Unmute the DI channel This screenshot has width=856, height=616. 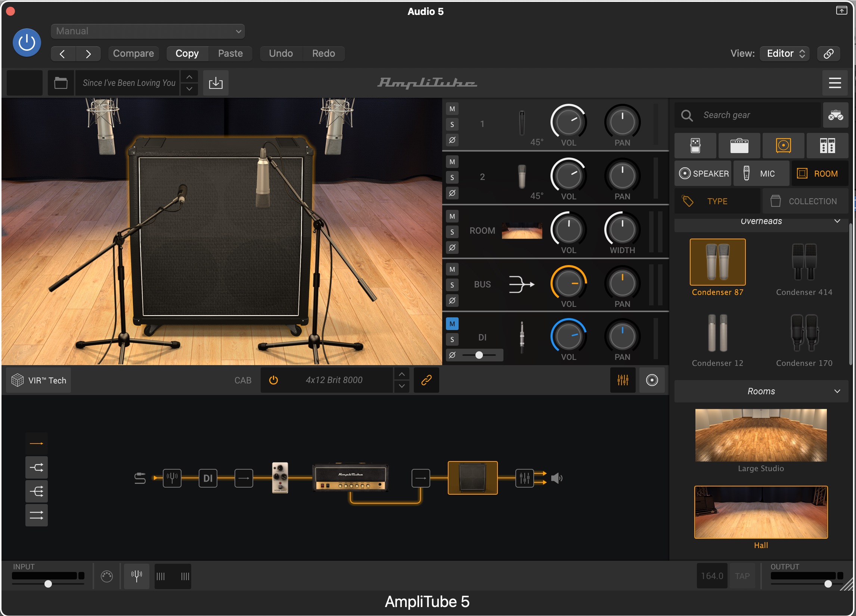point(452,324)
